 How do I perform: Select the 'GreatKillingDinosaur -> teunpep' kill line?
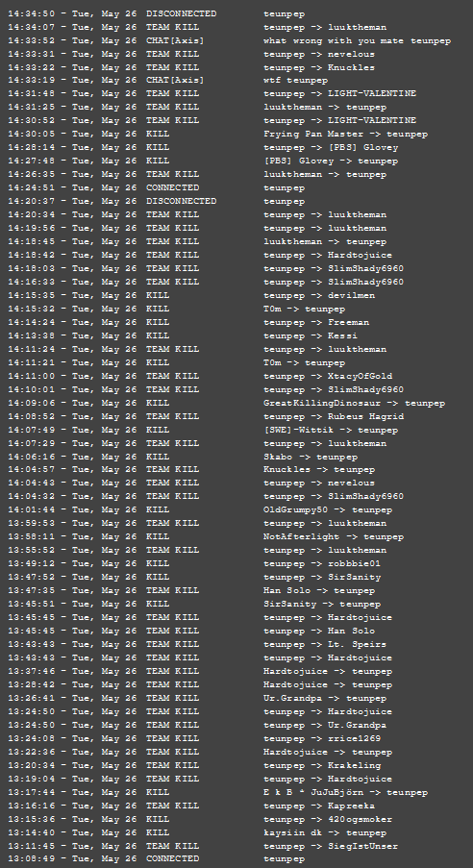tap(226, 404)
